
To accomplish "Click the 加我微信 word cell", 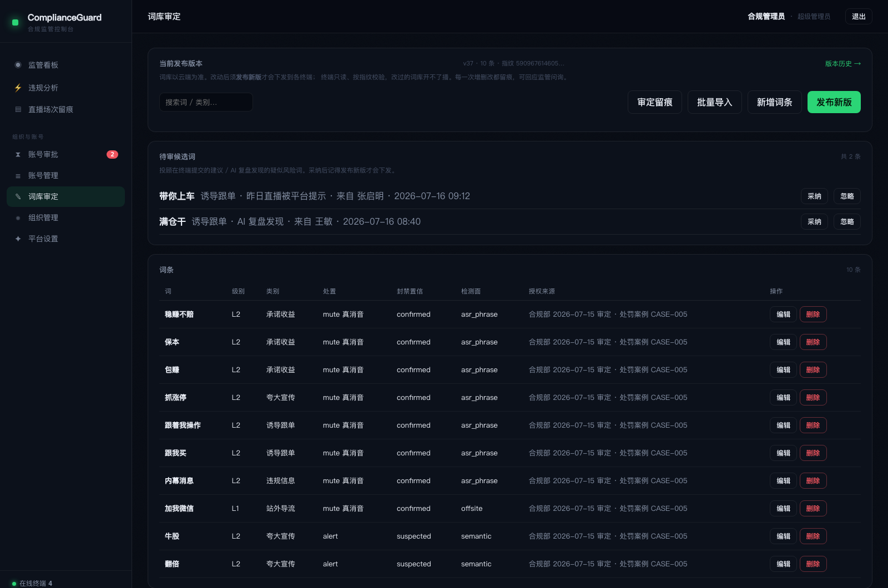I will pos(179,508).
